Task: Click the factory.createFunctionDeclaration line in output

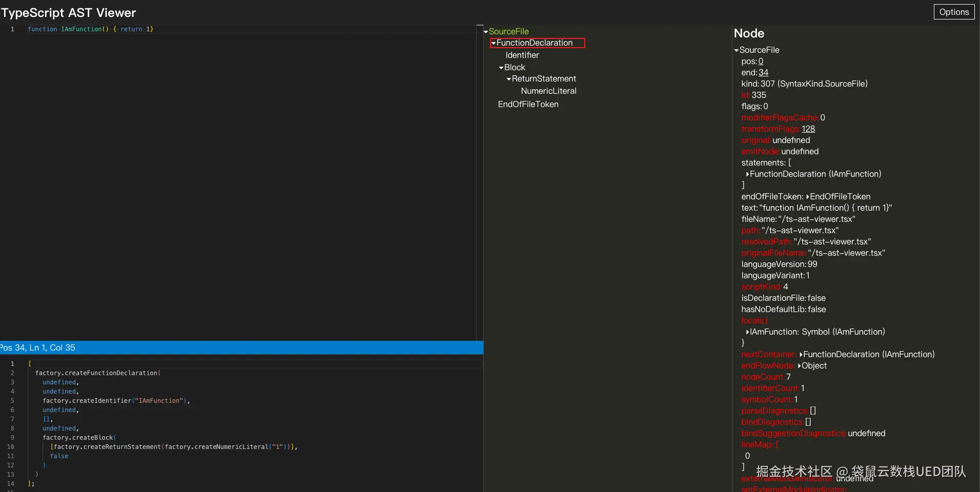Action: click(x=98, y=373)
